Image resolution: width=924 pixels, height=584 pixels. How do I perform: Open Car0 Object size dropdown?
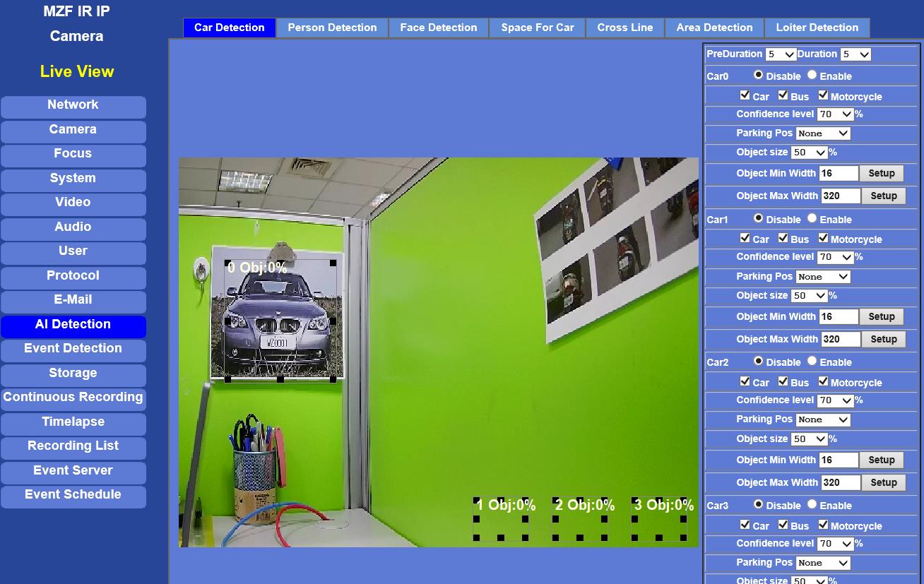click(810, 153)
